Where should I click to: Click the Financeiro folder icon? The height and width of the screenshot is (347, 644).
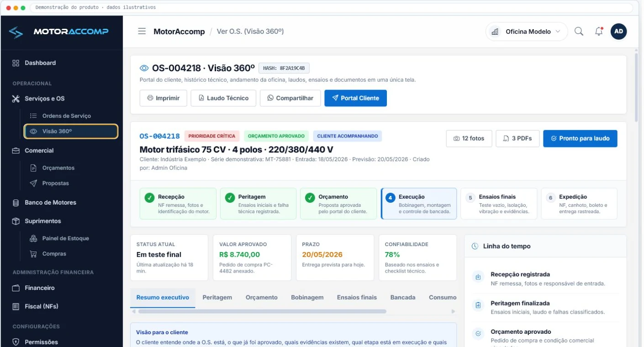coord(16,288)
